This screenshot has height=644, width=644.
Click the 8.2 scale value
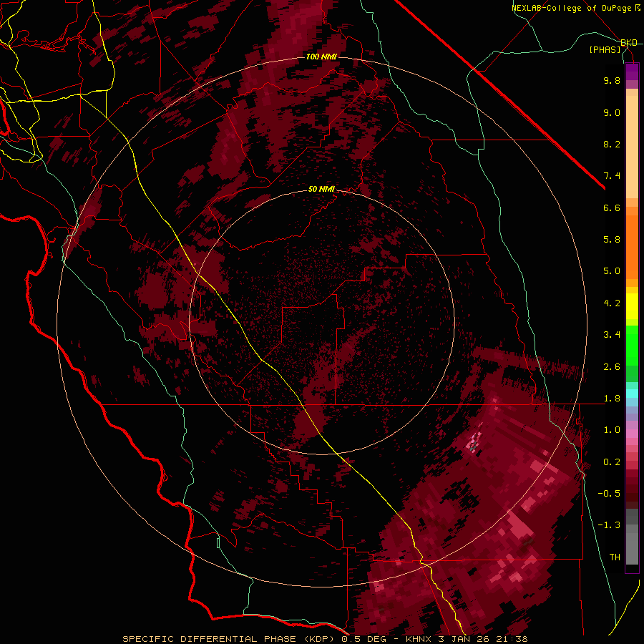point(612,144)
